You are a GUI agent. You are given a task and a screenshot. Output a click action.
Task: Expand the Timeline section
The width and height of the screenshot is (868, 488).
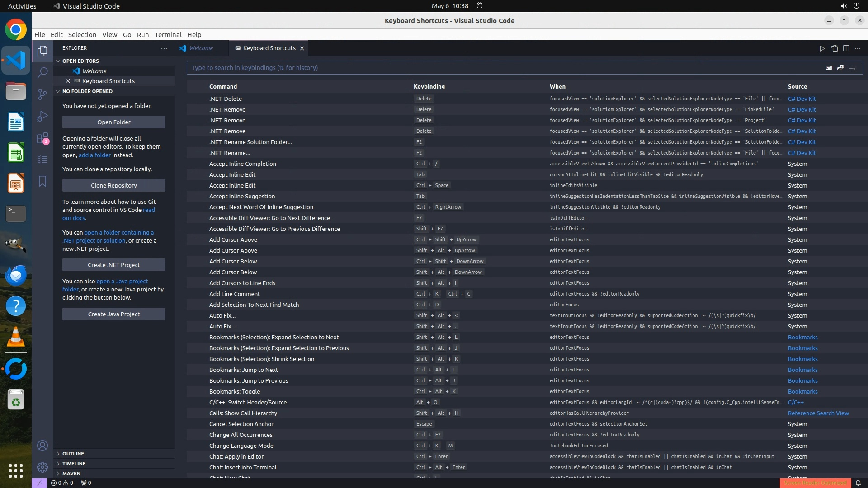coord(74,464)
